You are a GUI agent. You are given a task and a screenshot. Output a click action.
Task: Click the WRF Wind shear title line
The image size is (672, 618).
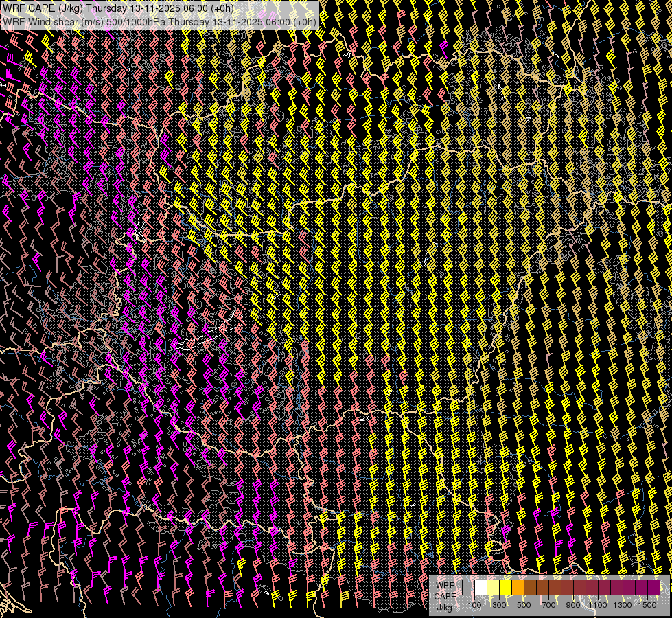pos(159,21)
